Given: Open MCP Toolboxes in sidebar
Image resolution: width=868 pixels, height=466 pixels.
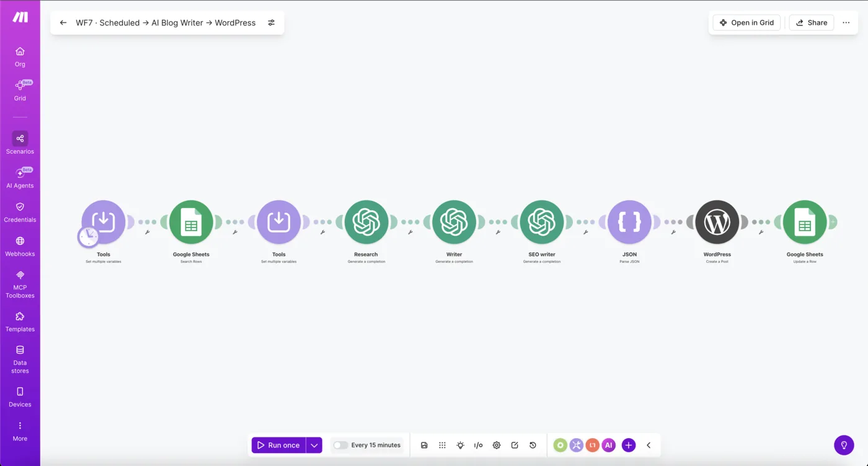Looking at the screenshot, I should pos(20,284).
